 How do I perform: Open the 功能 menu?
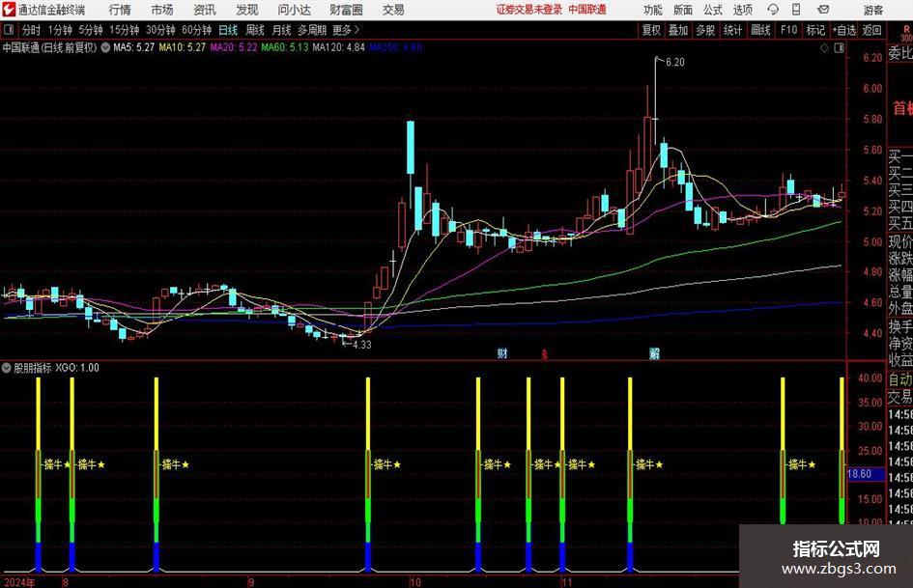point(653,10)
